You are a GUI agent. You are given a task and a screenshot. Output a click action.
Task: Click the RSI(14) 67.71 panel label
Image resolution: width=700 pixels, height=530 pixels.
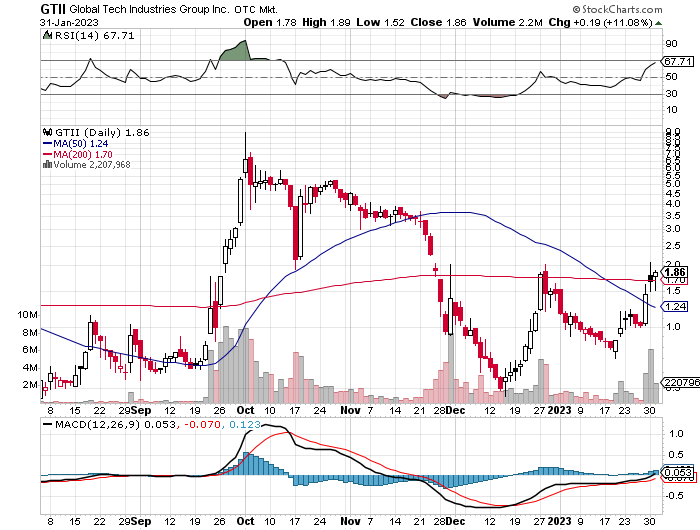point(94,35)
